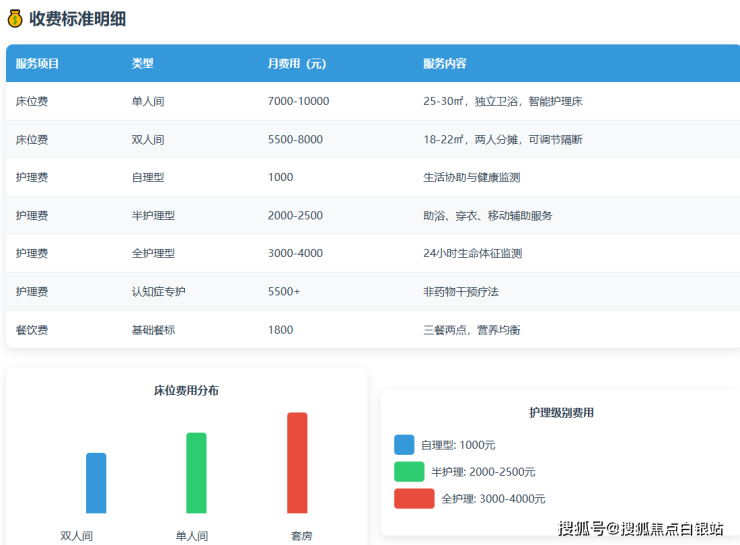Screen dimensions: 740x545
Task: Click the 5500+ monthly fee cell
Action: click(284, 292)
